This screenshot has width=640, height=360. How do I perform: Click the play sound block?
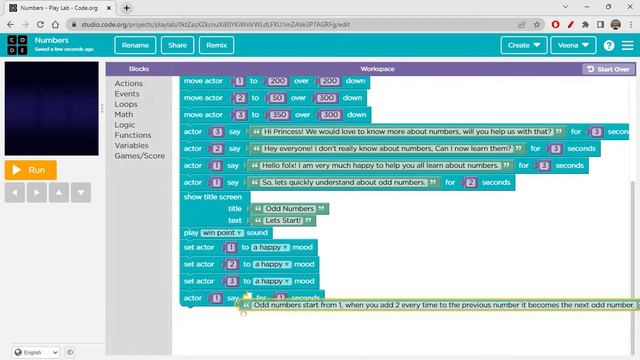click(x=226, y=233)
